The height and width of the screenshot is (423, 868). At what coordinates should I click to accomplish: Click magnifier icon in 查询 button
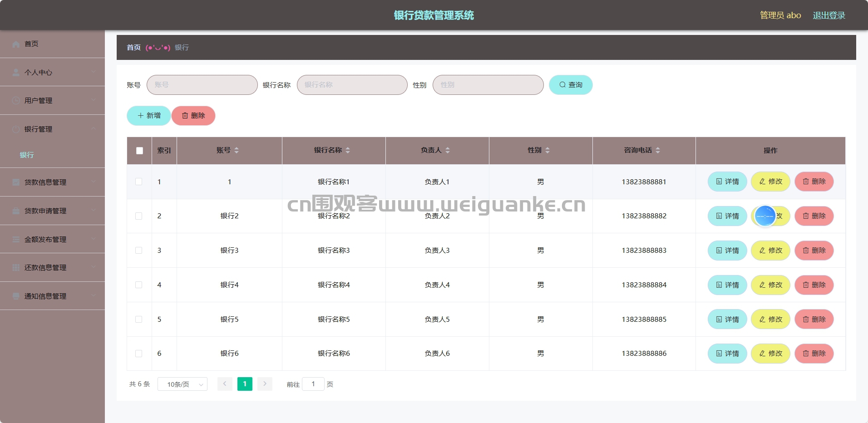pos(562,85)
